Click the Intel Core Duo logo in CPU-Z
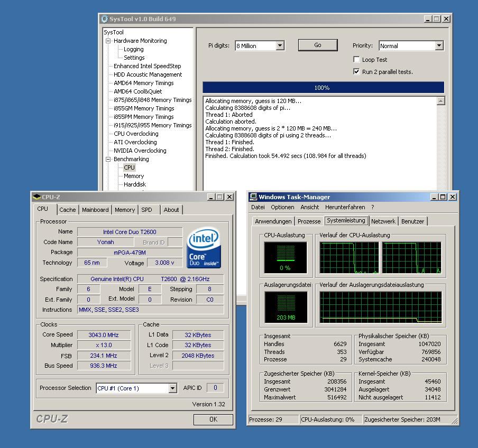Image resolution: width=478 pixels, height=448 pixels. pos(204,248)
